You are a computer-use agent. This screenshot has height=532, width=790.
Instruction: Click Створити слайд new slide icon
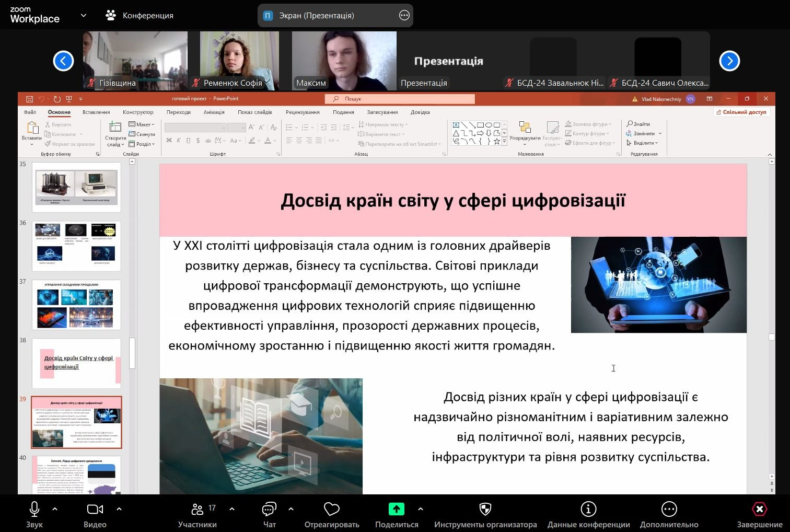tap(115, 127)
